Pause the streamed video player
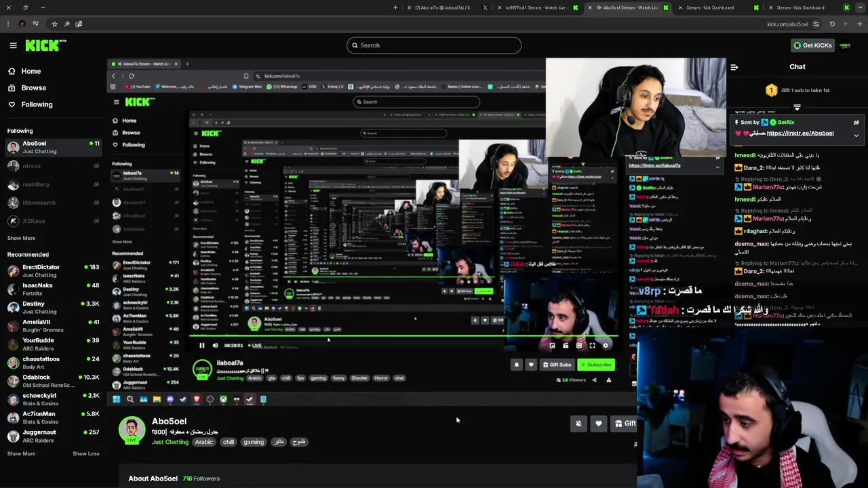868x488 pixels. point(201,346)
